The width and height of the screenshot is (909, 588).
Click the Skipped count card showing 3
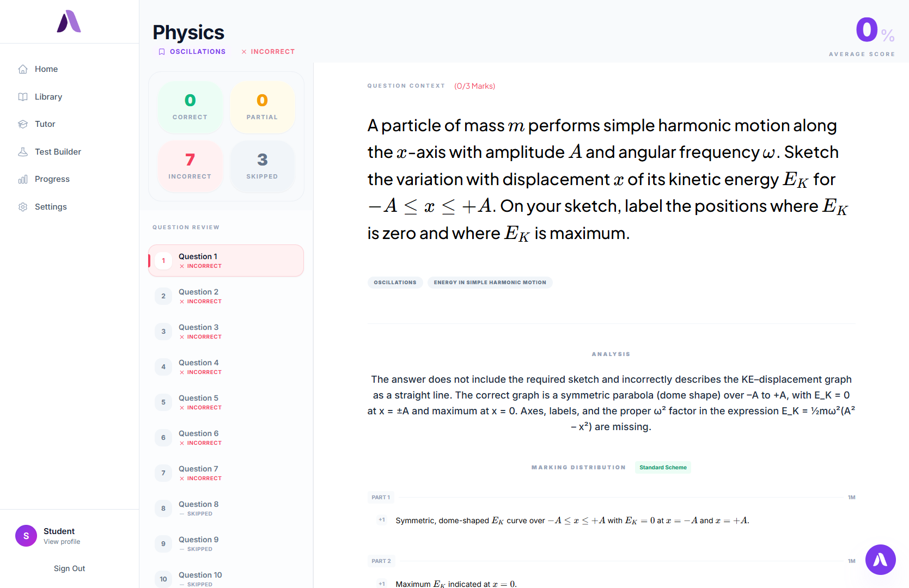[x=262, y=166]
